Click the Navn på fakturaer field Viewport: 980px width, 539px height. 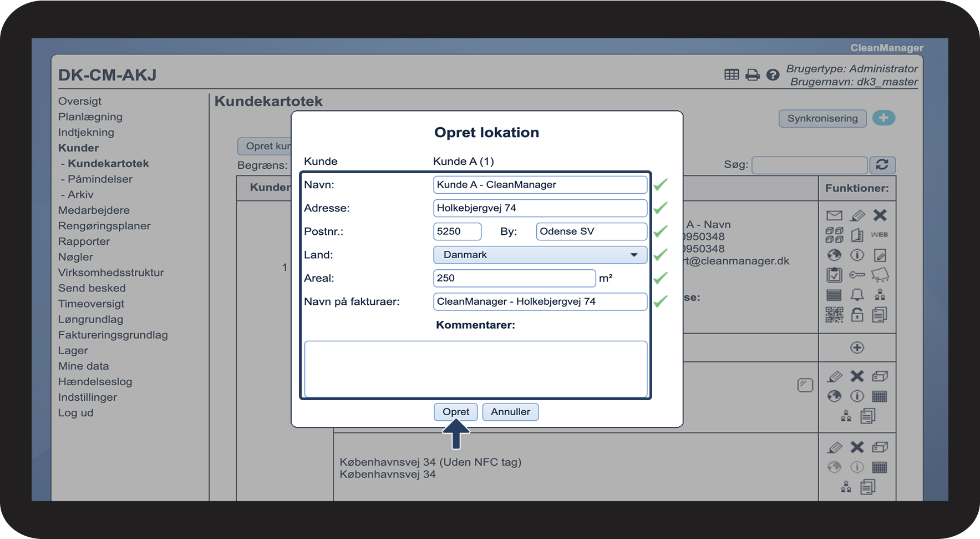[x=540, y=301]
